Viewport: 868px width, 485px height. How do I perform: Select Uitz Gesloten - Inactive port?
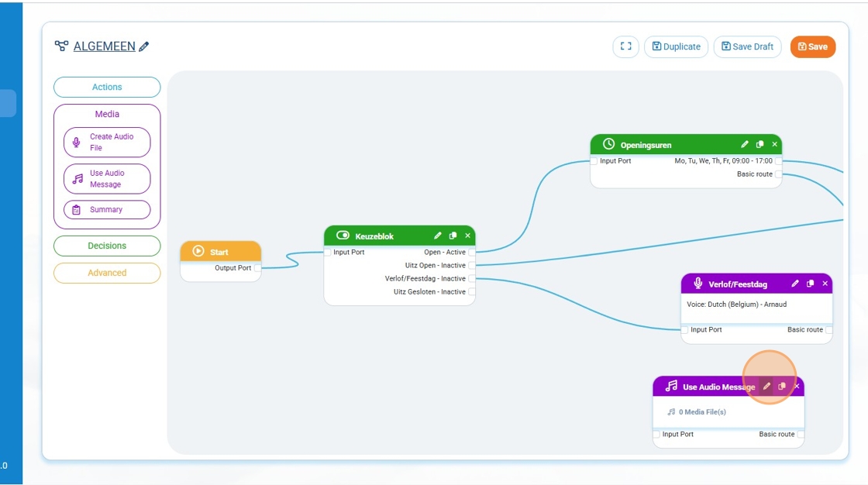pyautogui.click(x=471, y=292)
